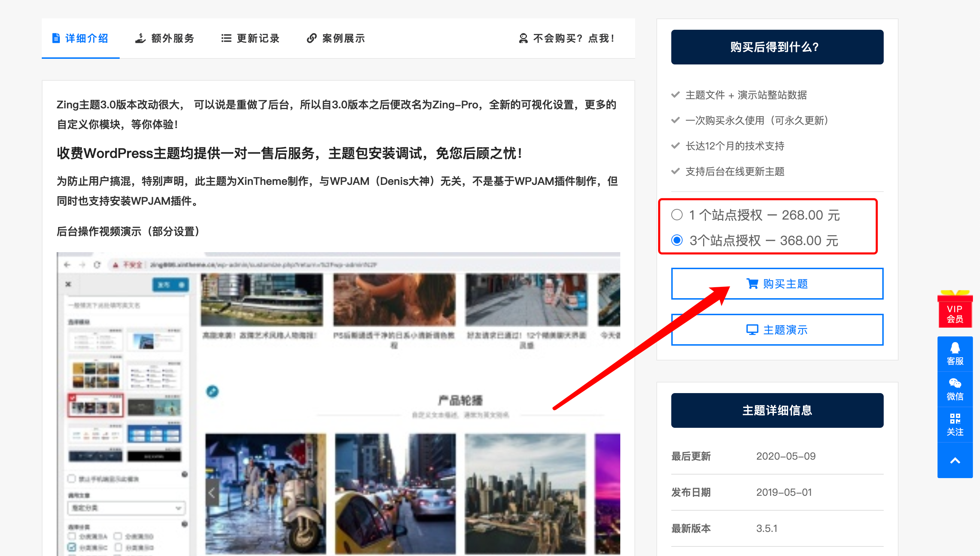
Task: Click the monitor icon in 主题演示
Action: pos(752,330)
